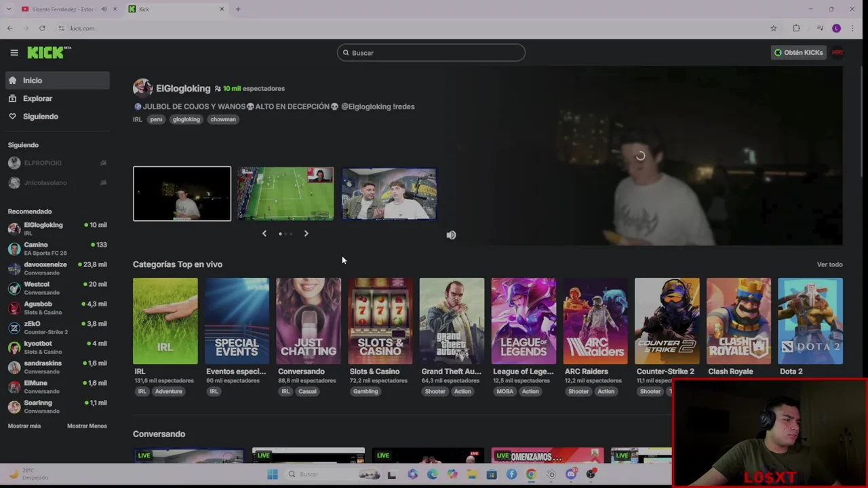Toggle the featured stream volume
Image resolution: width=868 pixels, height=488 pixels.
(x=451, y=235)
